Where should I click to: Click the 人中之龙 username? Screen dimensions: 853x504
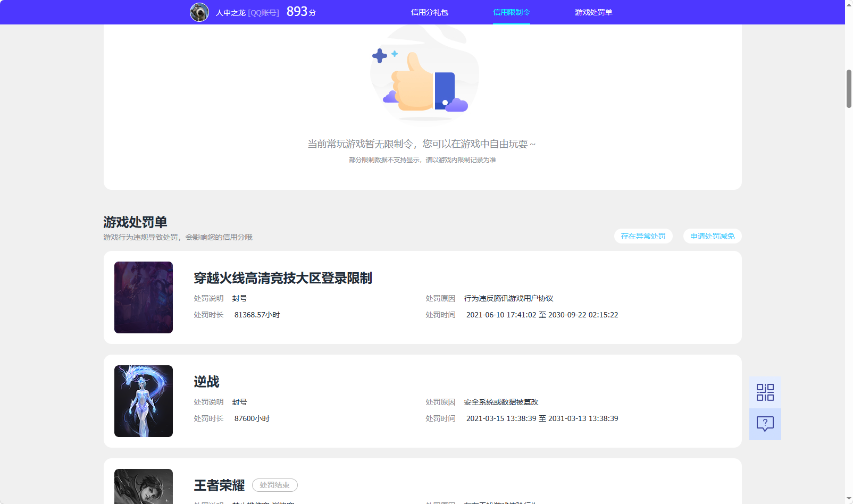(x=231, y=13)
